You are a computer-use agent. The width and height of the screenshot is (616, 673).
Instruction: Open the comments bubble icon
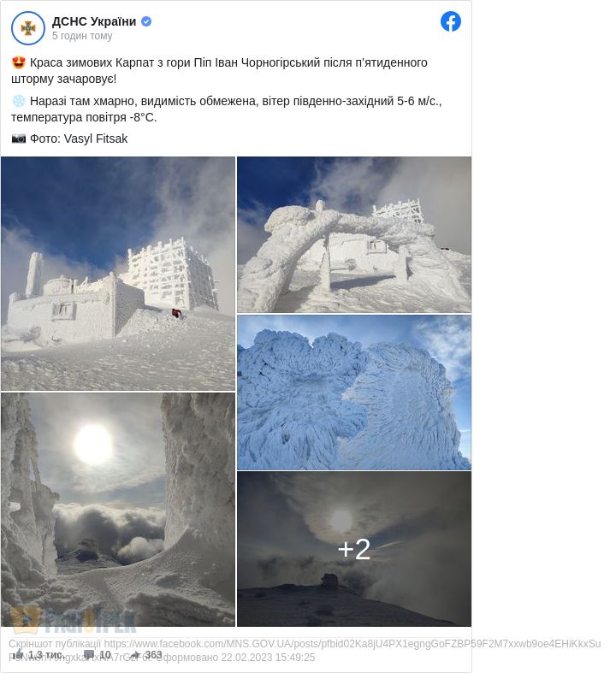pos(89,654)
